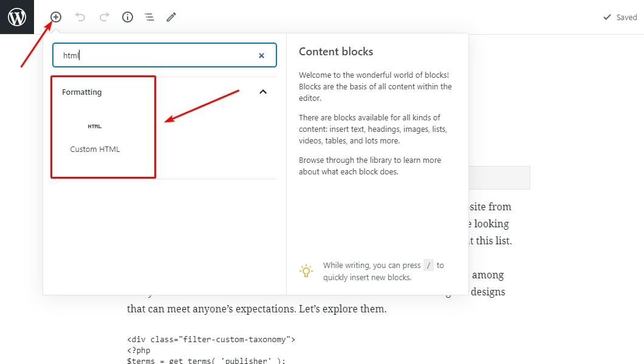The width and height of the screenshot is (644, 364).
Task: Clear the block search with X
Action: (x=261, y=55)
